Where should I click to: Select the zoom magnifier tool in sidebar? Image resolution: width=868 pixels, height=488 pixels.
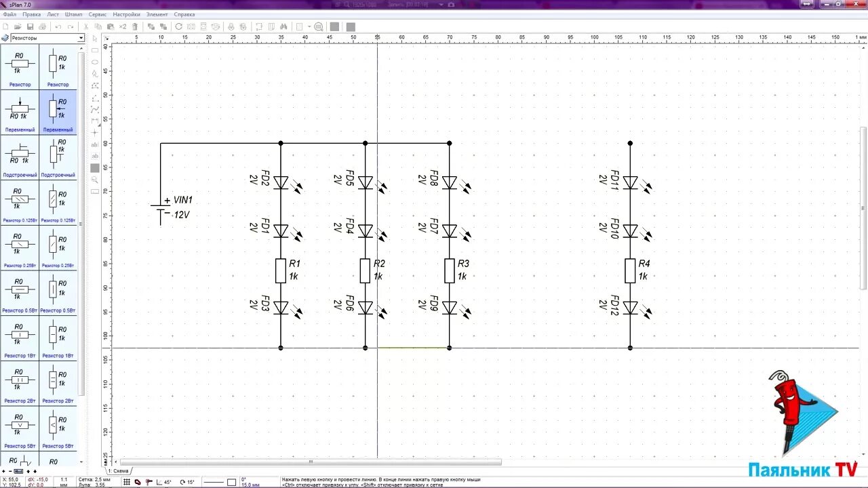95,180
